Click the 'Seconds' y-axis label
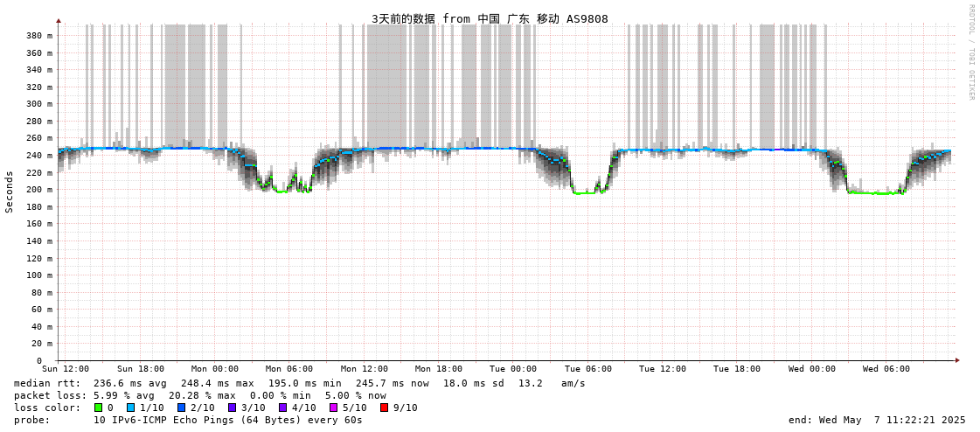The height and width of the screenshot is (432, 980). click(x=10, y=192)
